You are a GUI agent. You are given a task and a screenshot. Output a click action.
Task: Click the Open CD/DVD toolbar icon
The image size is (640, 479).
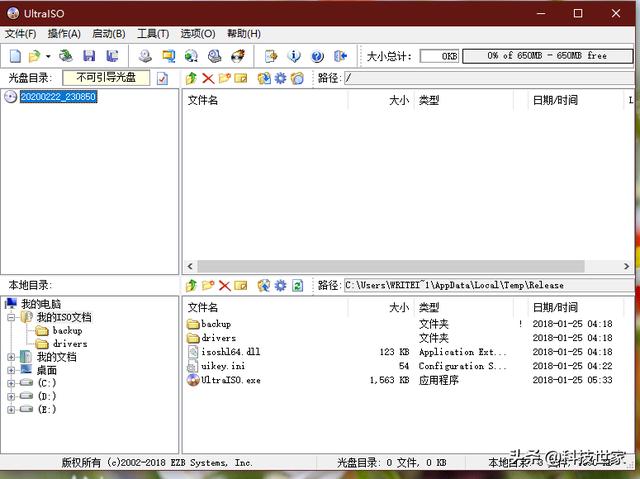tap(65, 56)
